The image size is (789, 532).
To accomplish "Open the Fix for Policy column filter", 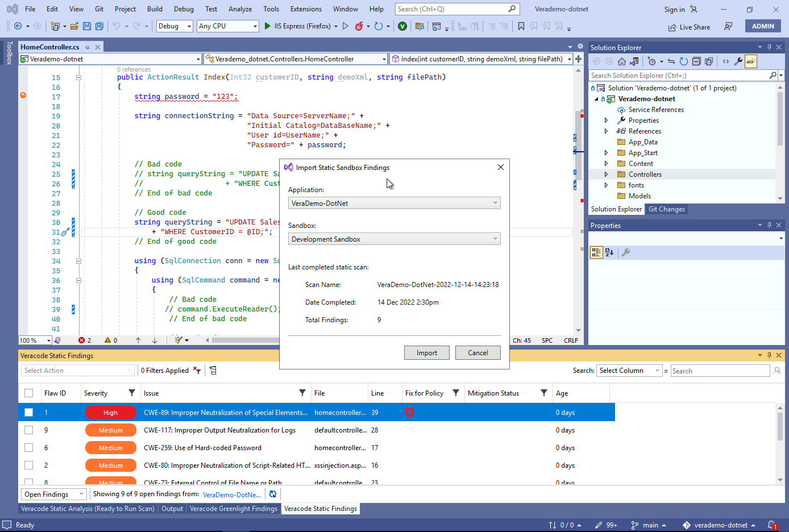I will pos(456,393).
